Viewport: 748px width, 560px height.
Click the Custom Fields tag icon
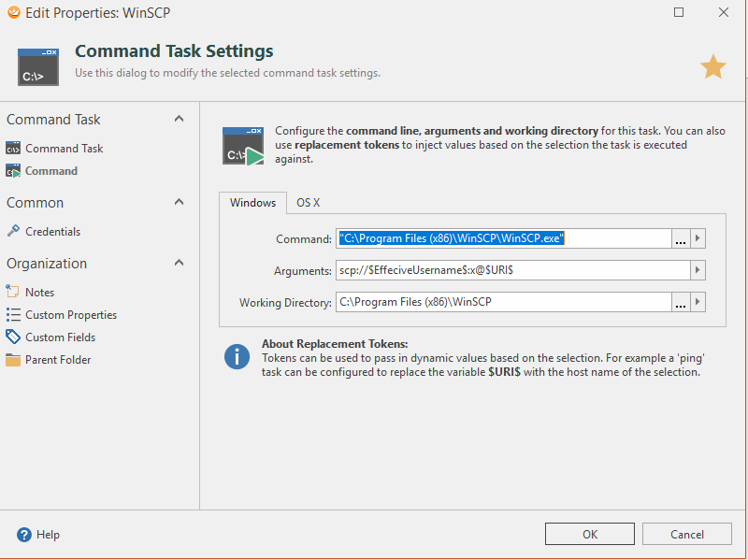(x=13, y=337)
